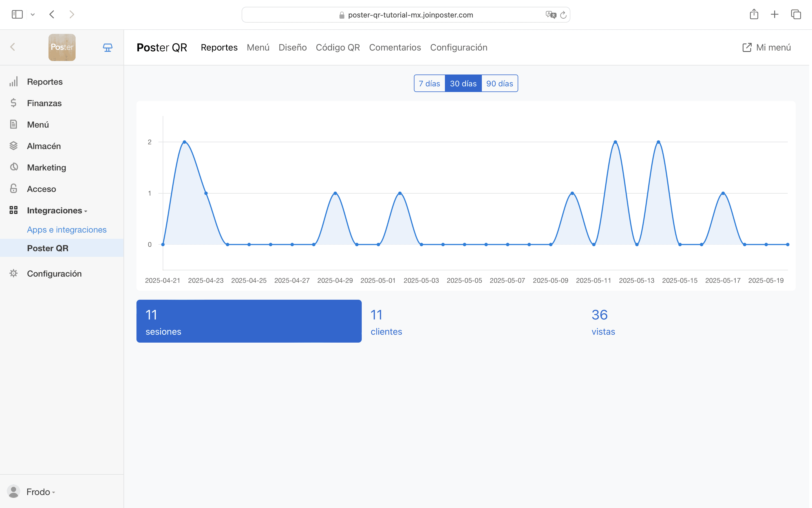Open Acceso in the sidebar
This screenshot has width=812, height=508.
click(x=42, y=189)
